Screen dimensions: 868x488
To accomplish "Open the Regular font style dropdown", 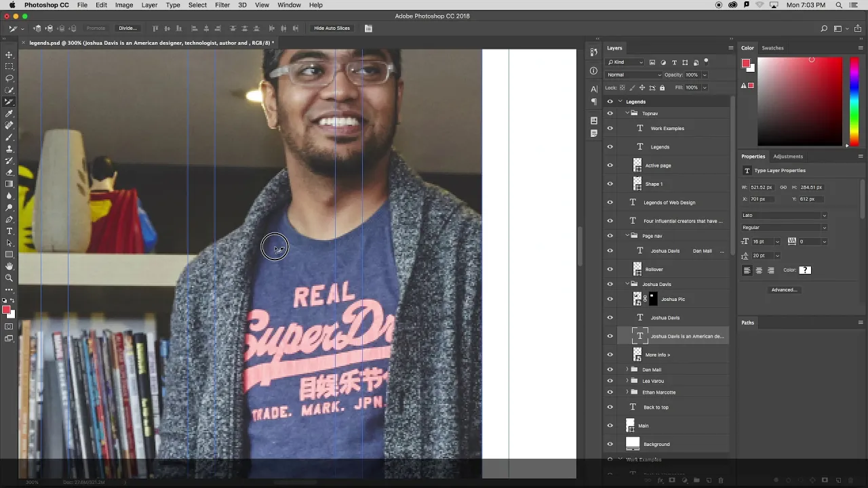I will (x=784, y=228).
